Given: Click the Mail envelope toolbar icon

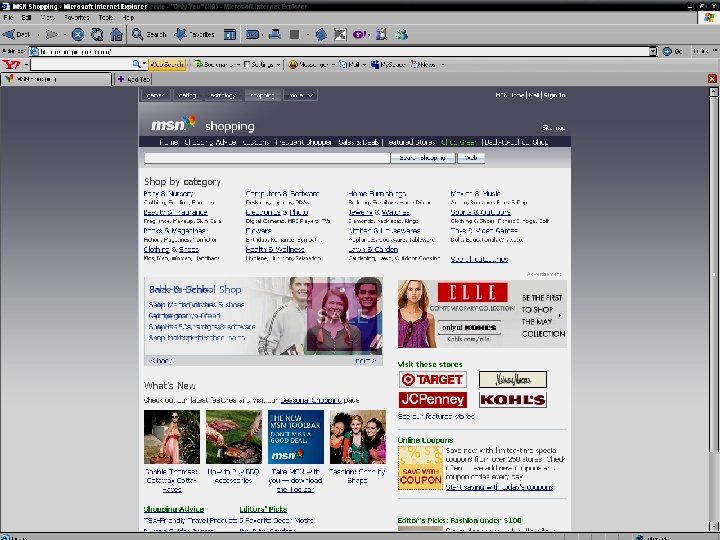Looking at the screenshot, I should tap(252, 34).
